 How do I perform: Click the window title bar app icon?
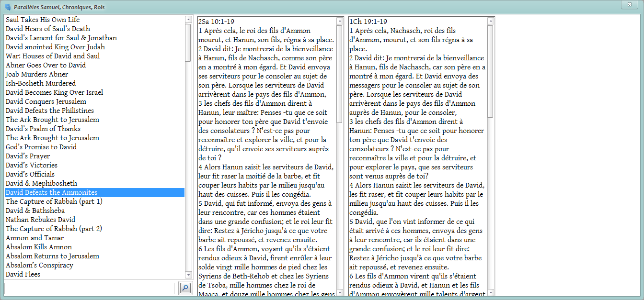pyautogui.click(x=7, y=7)
